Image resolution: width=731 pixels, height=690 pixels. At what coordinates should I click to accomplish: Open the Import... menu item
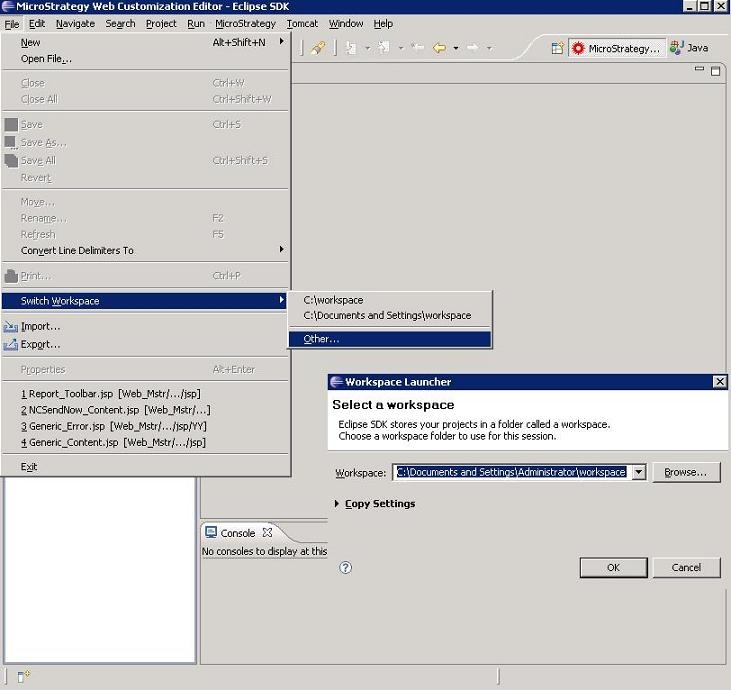pyautogui.click(x=41, y=326)
